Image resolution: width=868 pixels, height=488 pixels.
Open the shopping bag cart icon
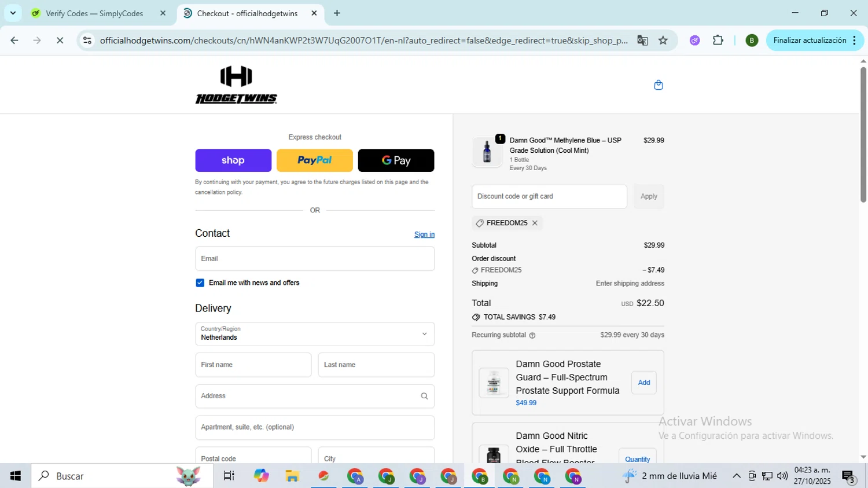click(658, 85)
